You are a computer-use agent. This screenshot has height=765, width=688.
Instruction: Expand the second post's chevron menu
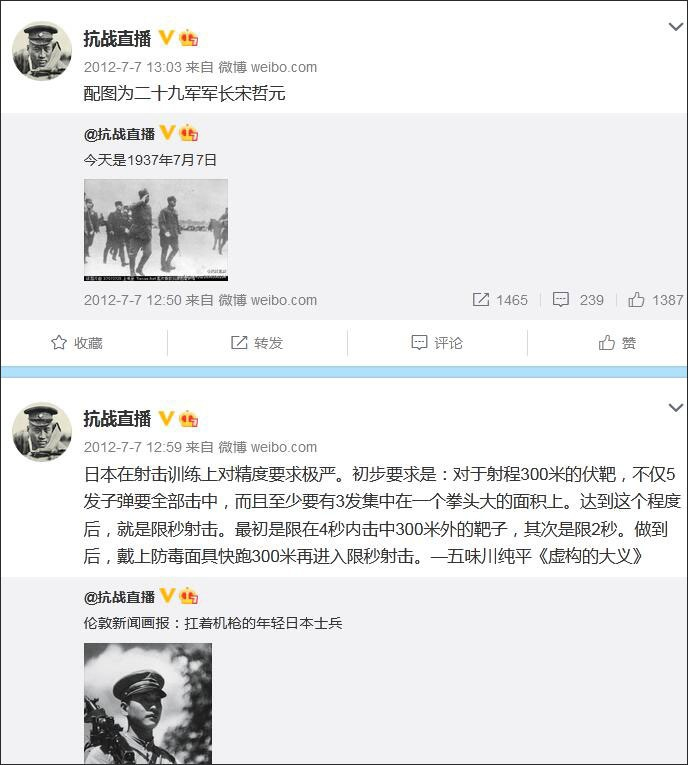tap(675, 407)
